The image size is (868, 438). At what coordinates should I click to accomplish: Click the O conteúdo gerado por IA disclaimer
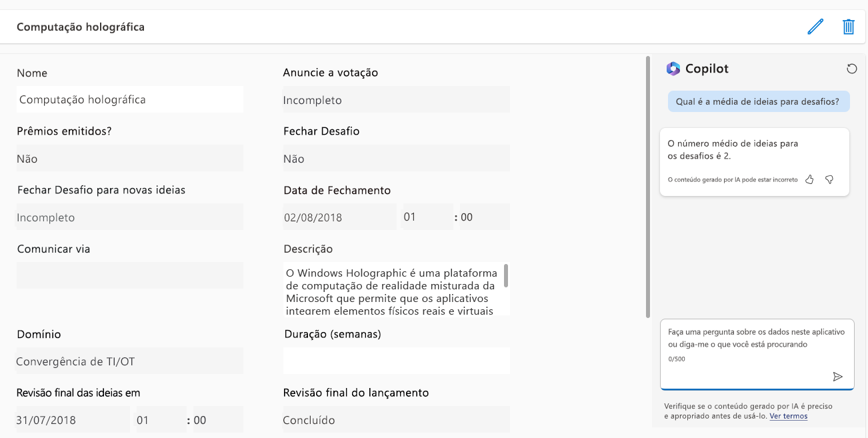pyautogui.click(x=733, y=180)
